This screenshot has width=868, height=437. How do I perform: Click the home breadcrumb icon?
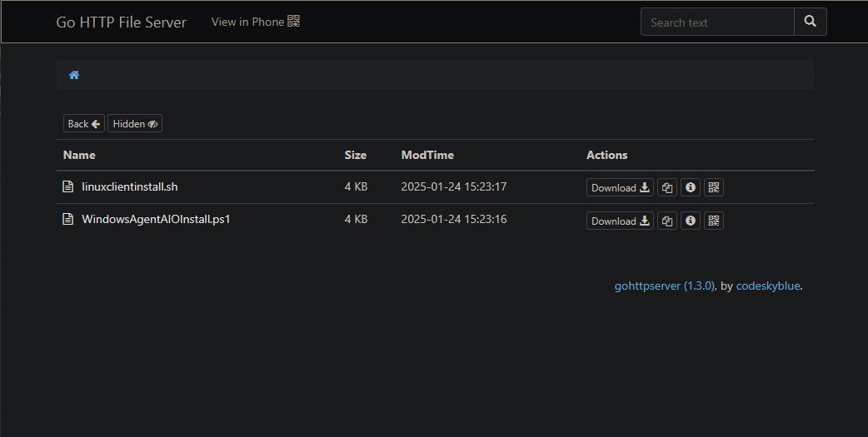coord(73,75)
